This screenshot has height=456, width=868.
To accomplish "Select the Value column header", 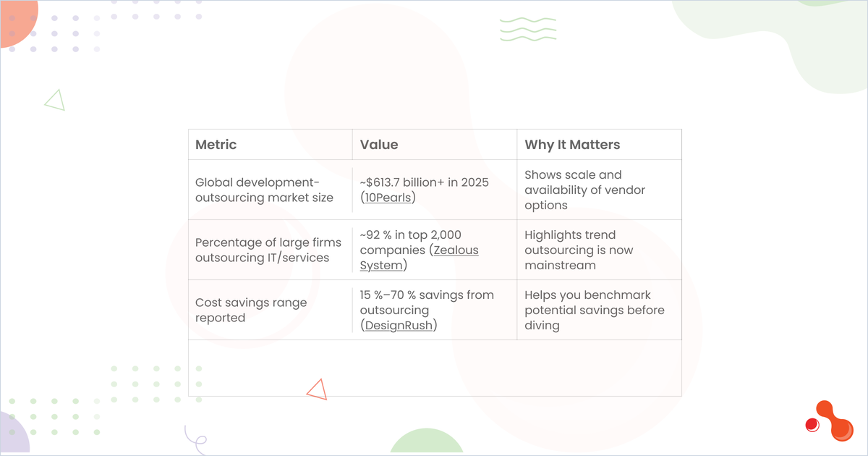I will pyautogui.click(x=435, y=145).
